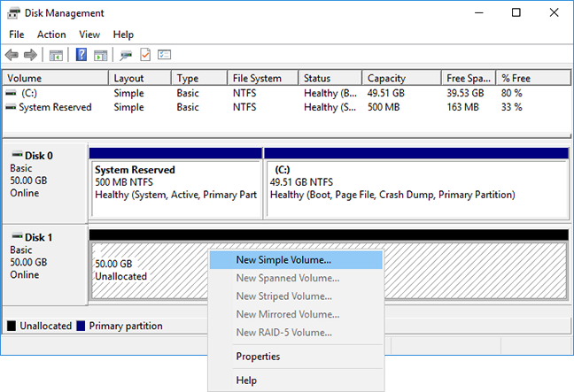Click the Rescan Disks connect toolbar icon

(x=126, y=55)
